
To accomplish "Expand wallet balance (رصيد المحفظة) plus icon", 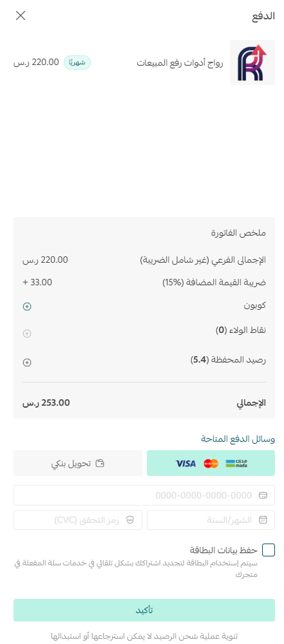I will click(x=27, y=362).
